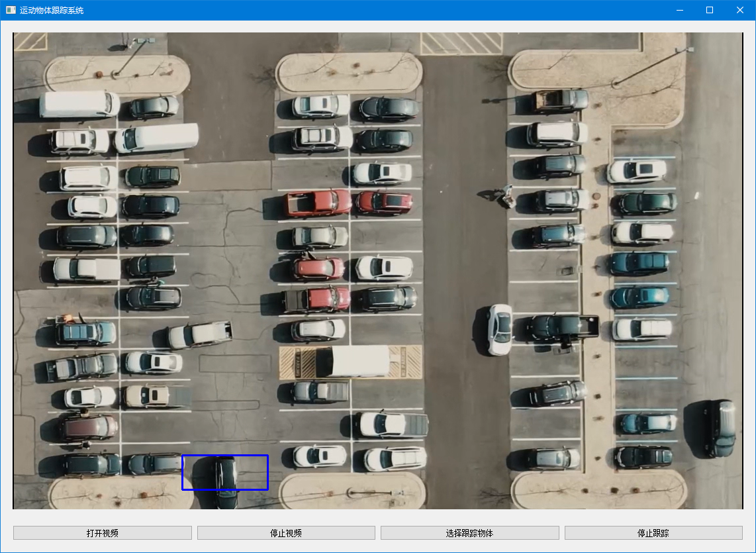Click the white van parked on hatched zone
The image size is (756, 553).
click(x=353, y=361)
